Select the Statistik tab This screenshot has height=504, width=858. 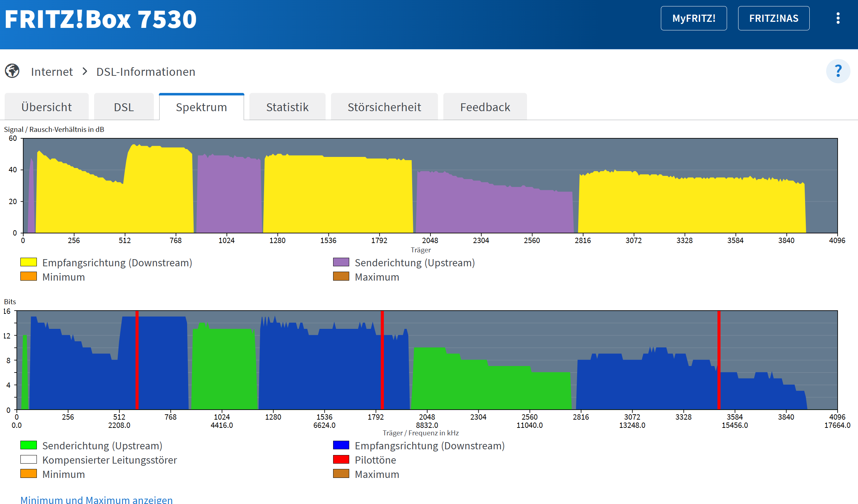(287, 107)
